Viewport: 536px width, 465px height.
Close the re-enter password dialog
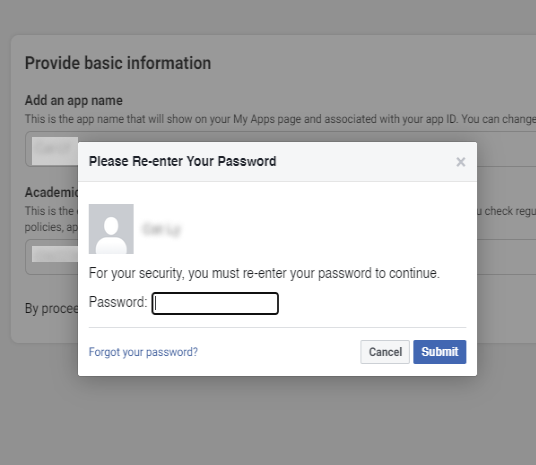tap(461, 162)
